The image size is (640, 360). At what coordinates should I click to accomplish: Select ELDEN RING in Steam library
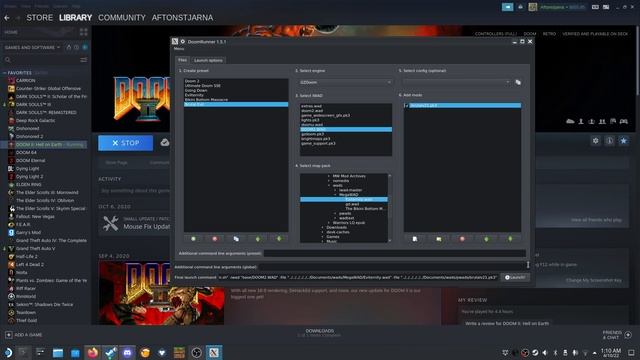[x=29, y=184]
